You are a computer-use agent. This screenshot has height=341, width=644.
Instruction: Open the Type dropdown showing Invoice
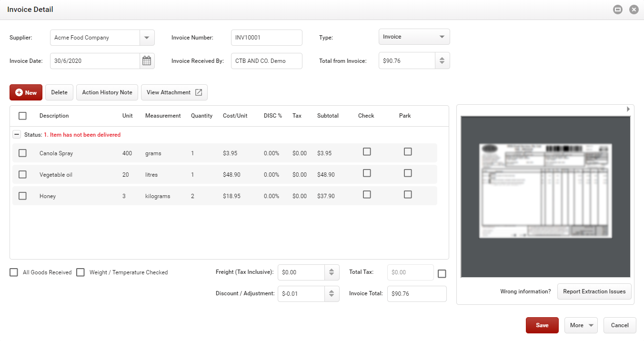(414, 37)
